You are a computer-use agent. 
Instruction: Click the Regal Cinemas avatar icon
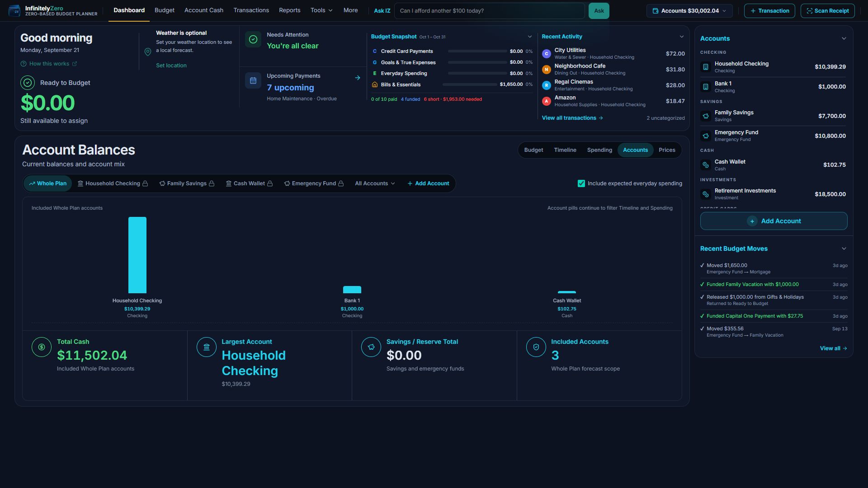[x=547, y=85]
